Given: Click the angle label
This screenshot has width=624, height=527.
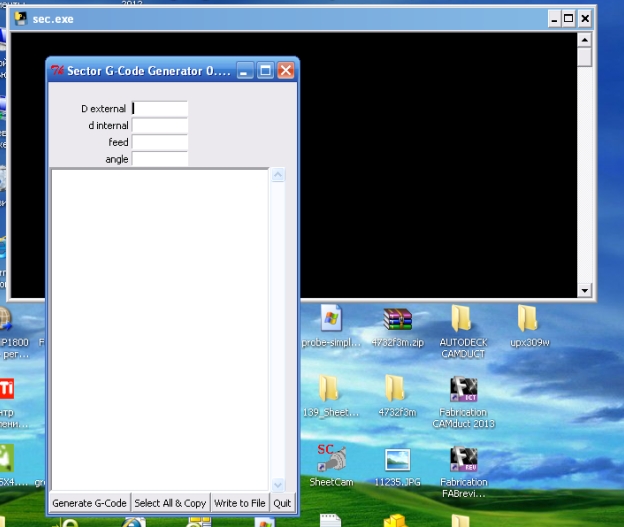Looking at the screenshot, I should [x=117, y=159].
